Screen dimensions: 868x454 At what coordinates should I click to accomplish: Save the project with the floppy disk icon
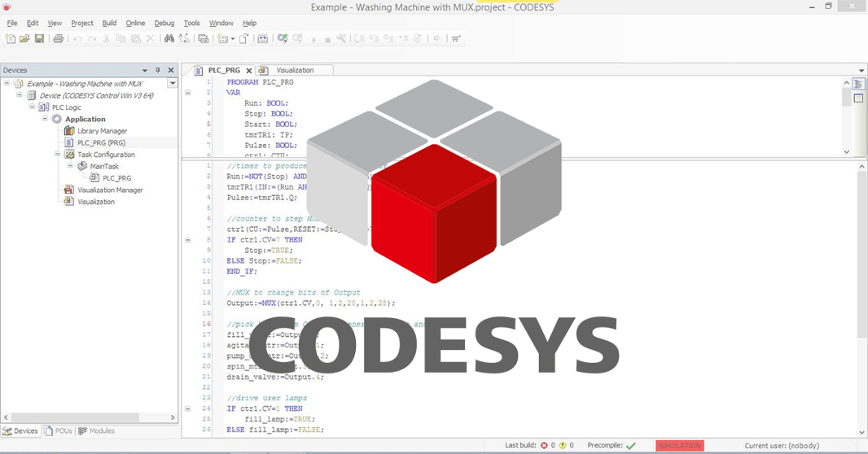point(37,38)
